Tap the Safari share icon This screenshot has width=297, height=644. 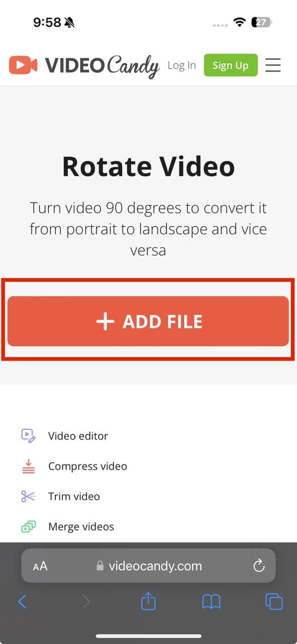coord(148,601)
